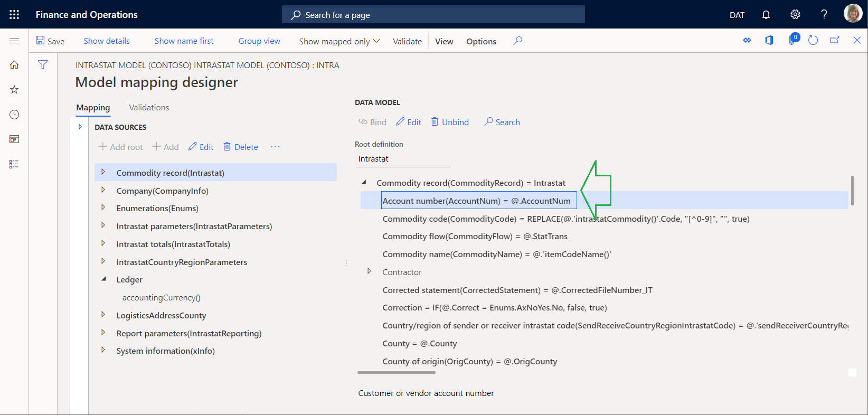The height and width of the screenshot is (415, 868).
Task: Open Workspaces icon in sidebar
Action: click(x=14, y=139)
